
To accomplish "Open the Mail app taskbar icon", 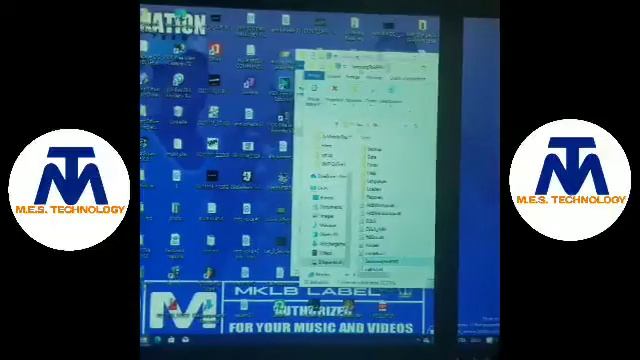I will [185, 340].
